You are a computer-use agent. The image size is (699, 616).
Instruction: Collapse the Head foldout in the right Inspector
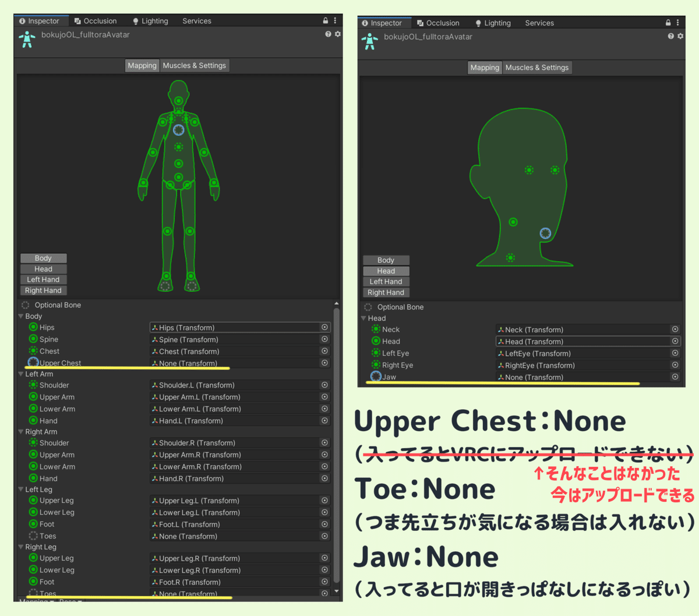click(x=363, y=318)
